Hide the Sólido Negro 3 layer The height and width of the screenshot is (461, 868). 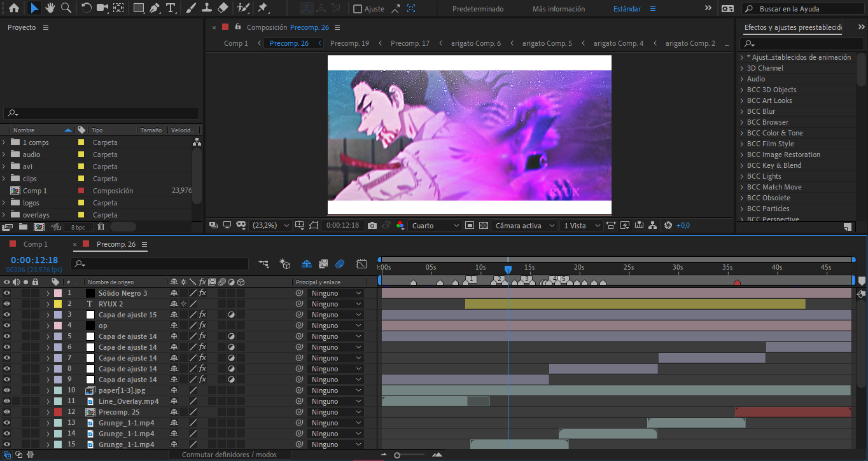[7, 293]
